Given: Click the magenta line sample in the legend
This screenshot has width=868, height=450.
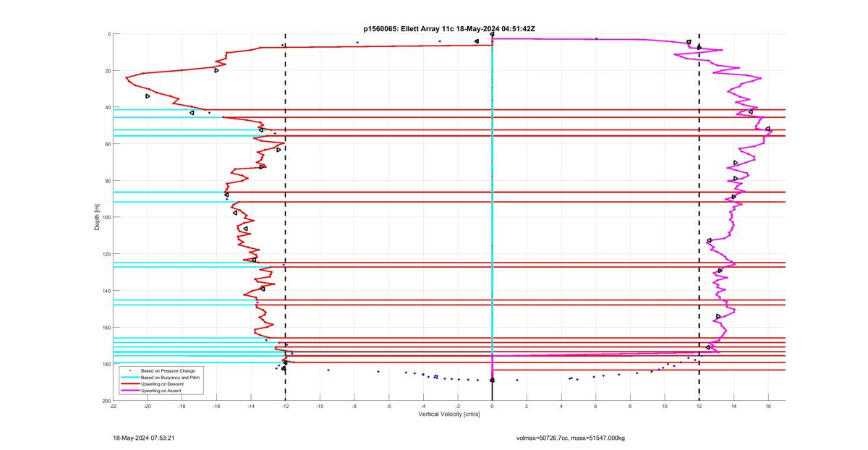Looking at the screenshot, I should (x=131, y=391).
